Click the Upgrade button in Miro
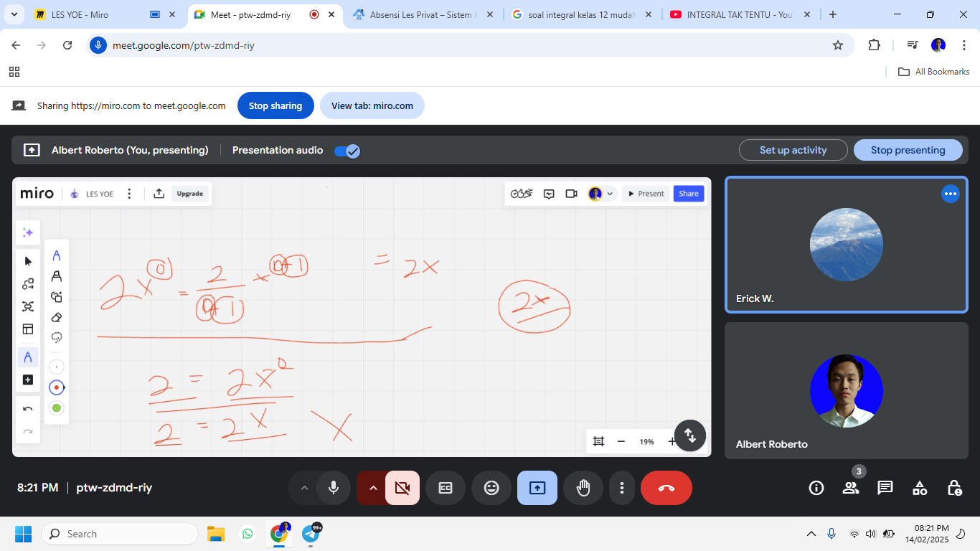980x551 pixels. pyautogui.click(x=190, y=194)
